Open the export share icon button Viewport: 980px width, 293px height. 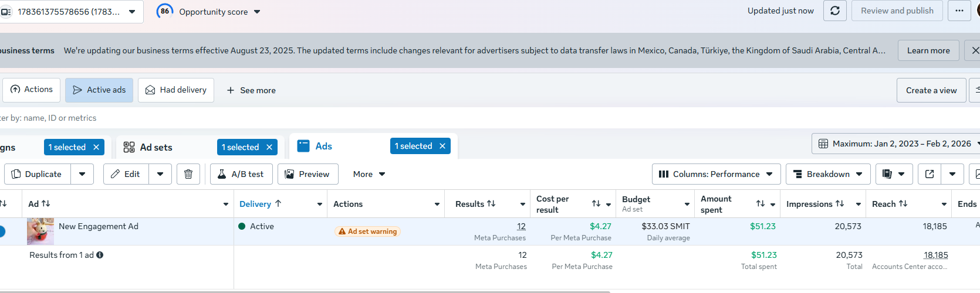[930, 174]
